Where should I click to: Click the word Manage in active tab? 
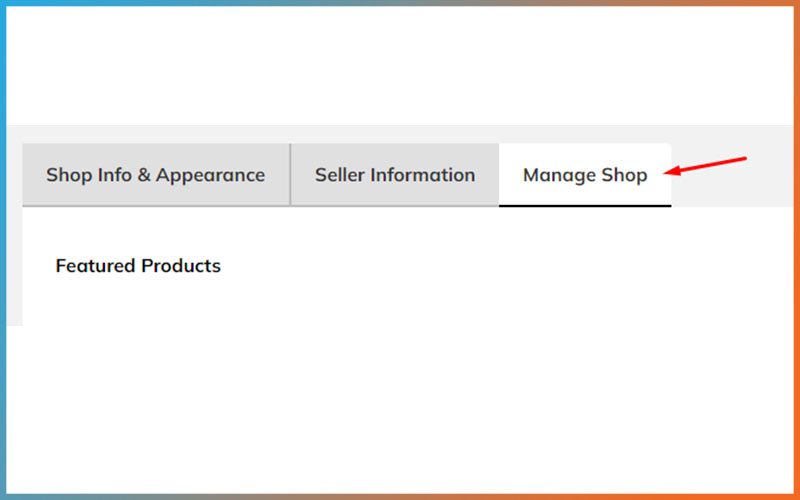tap(559, 176)
